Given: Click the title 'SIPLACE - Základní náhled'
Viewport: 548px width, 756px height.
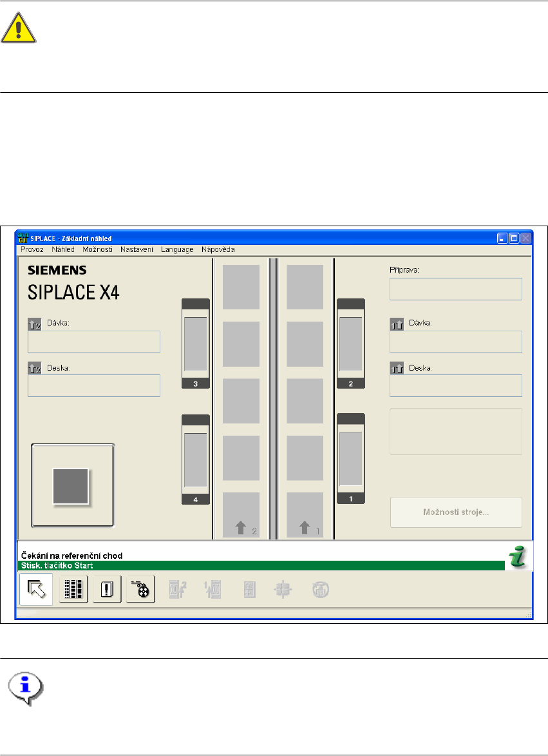Looking at the screenshot, I should pos(71,238).
